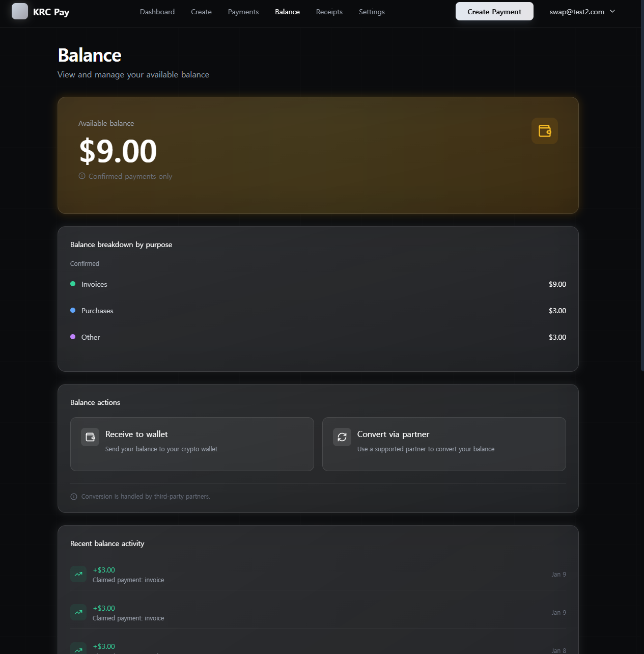Image resolution: width=644 pixels, height=654 pixels.
Task: Open the Settings nav item
Action: click(x=372, y=12)
